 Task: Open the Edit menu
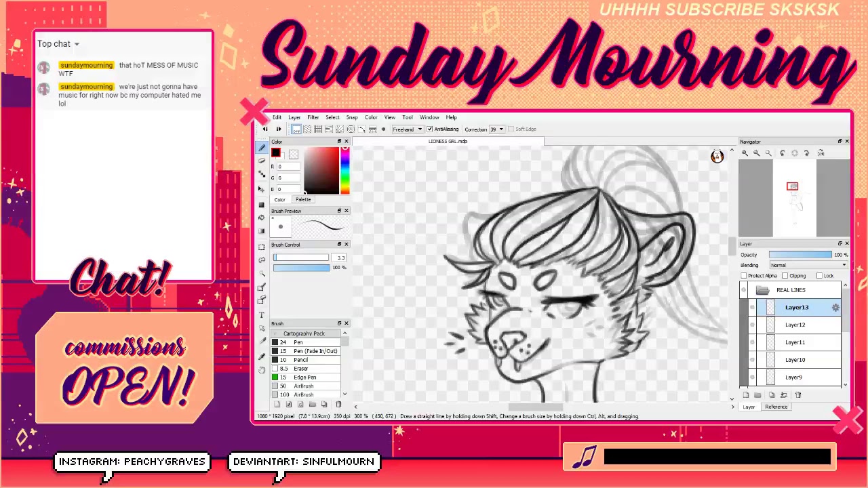pos(277,117)
